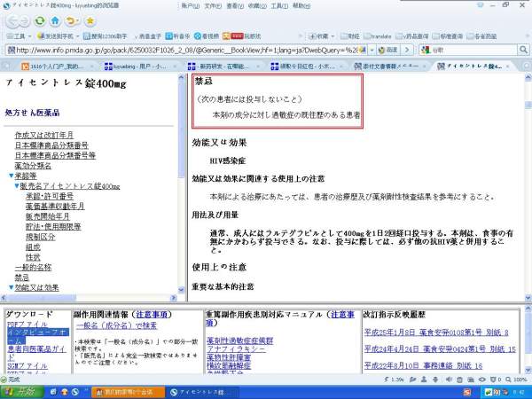This screenshot has height=399, width=532.
Task: Click the search magnifier button
Action: [523, 50]
